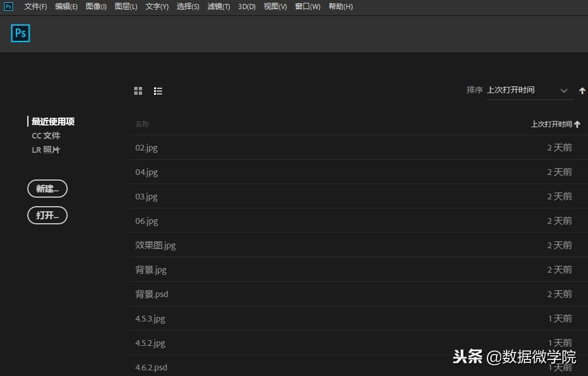The width and height of the screenshot is (588, 376).
Task: Open the 3D menu
Action: [246, 6]
